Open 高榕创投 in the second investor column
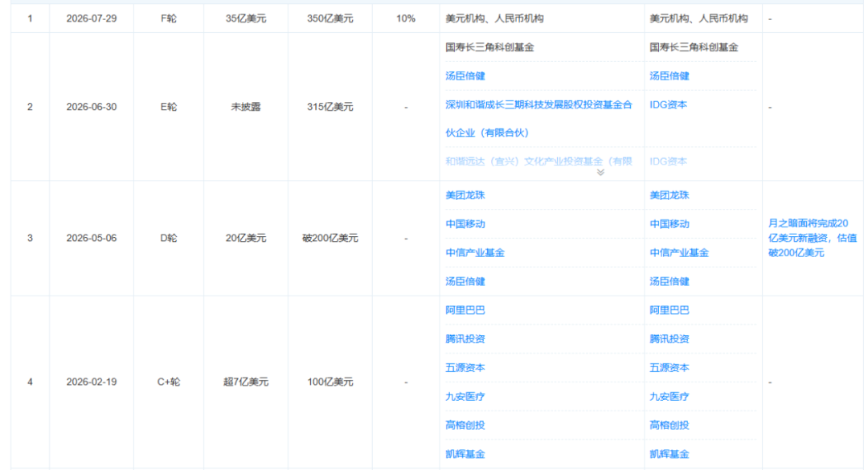The height and width of the screenshot is (470, 868). pos(669,425)
